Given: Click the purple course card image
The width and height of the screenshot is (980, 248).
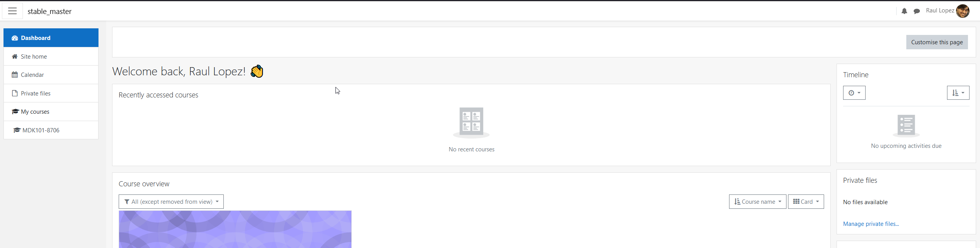Looking at the screenshot, I should click(235, 229).
